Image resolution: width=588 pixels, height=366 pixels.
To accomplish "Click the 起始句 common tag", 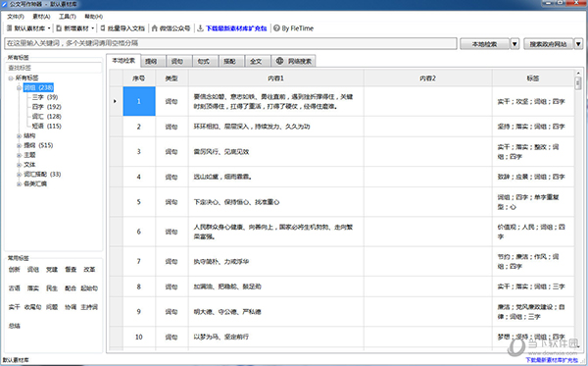I will click(89, 288).
